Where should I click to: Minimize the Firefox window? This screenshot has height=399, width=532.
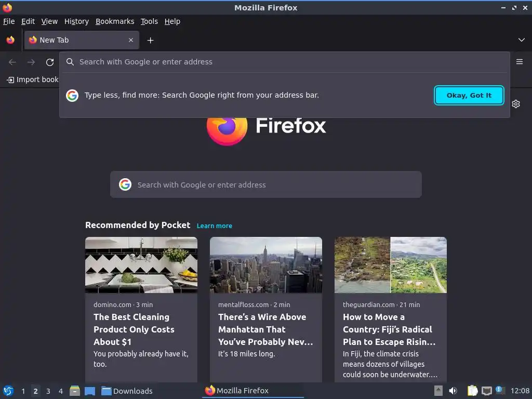tap(503, 7)
